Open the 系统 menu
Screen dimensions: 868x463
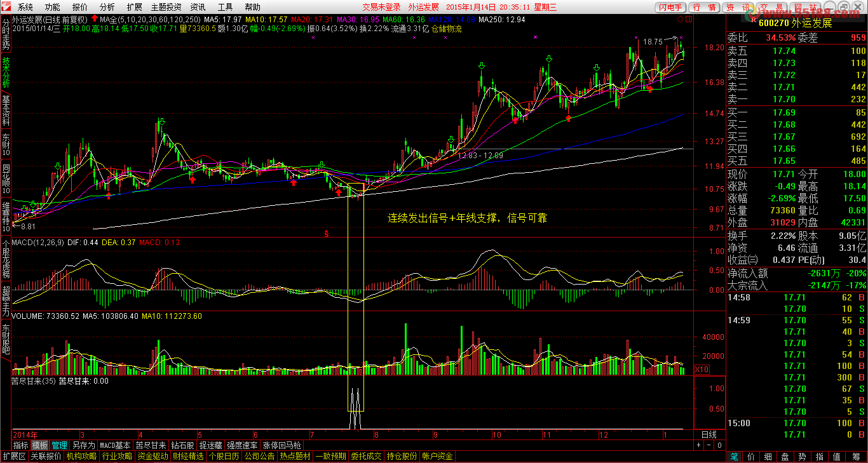(25, 8)
